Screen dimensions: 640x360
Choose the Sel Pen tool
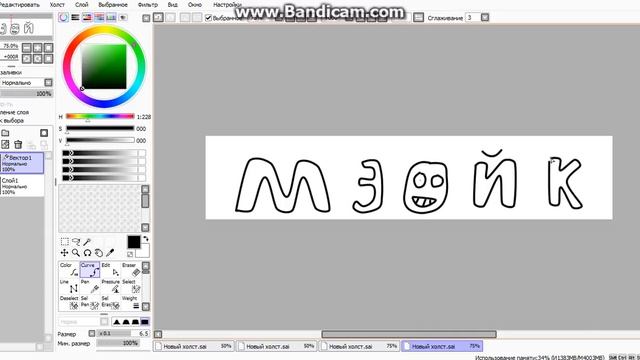[x=90, y=302]
